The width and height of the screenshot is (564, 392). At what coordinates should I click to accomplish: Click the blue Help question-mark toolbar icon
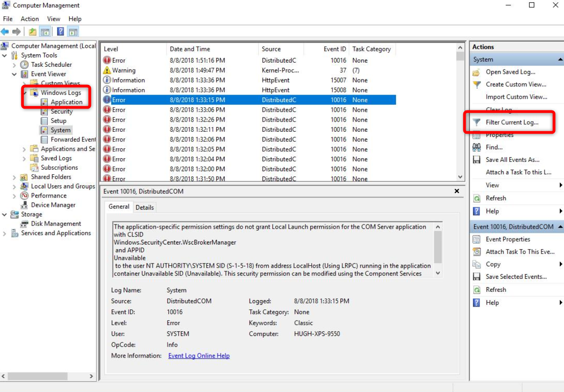pyautogui.click(x=60, y=32)
